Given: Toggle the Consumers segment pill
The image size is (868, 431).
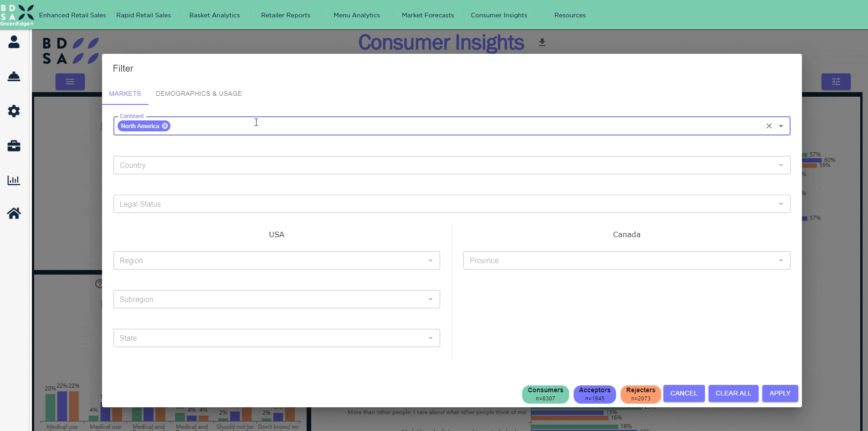Looking at the screenshot, I should point(545,394).
